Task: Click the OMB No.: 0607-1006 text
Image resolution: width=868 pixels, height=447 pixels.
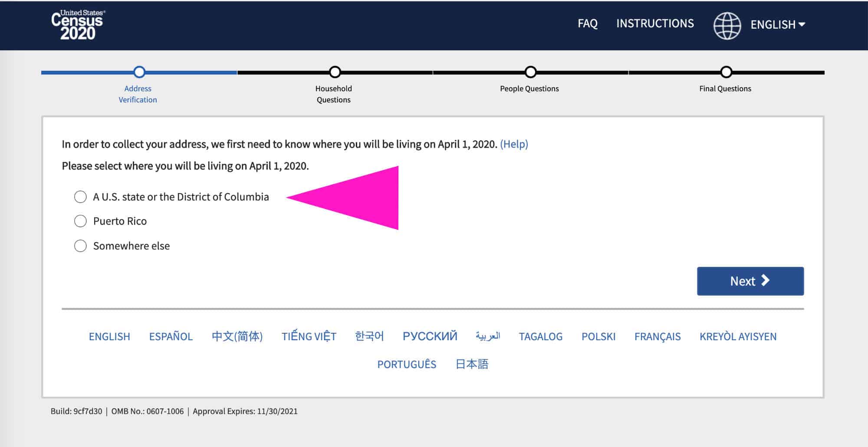Action: point(148,411)
